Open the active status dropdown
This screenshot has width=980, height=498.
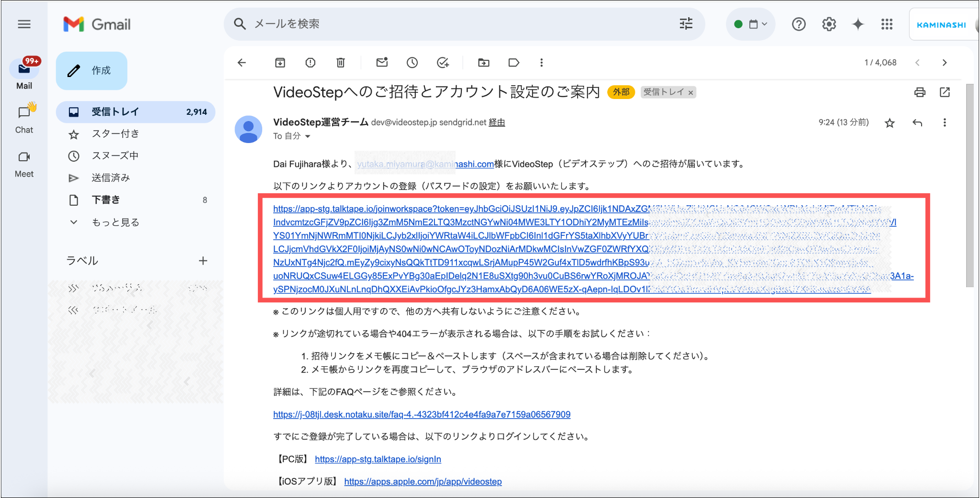click(750, 24)
